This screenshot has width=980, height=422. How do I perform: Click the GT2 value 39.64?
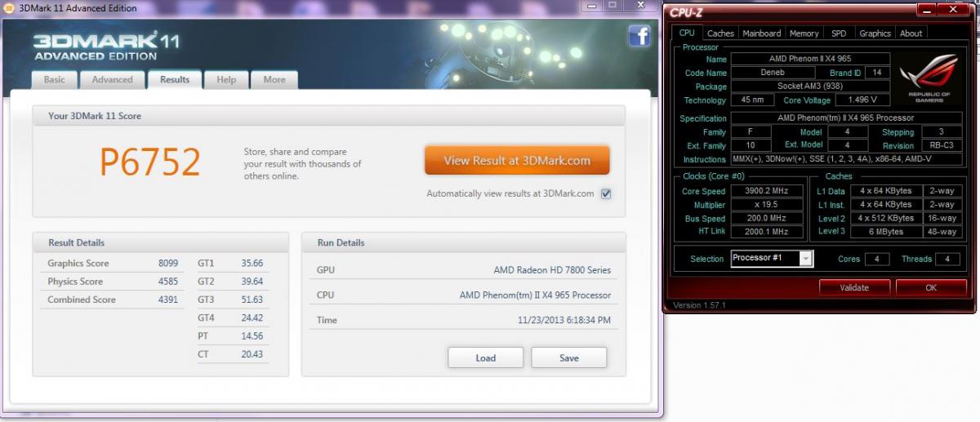[x=252, y=282]
